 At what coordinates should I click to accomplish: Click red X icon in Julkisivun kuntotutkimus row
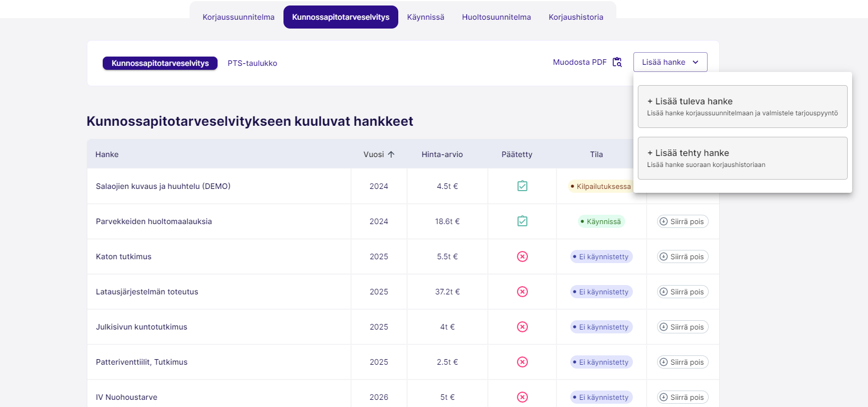(522, 327)
